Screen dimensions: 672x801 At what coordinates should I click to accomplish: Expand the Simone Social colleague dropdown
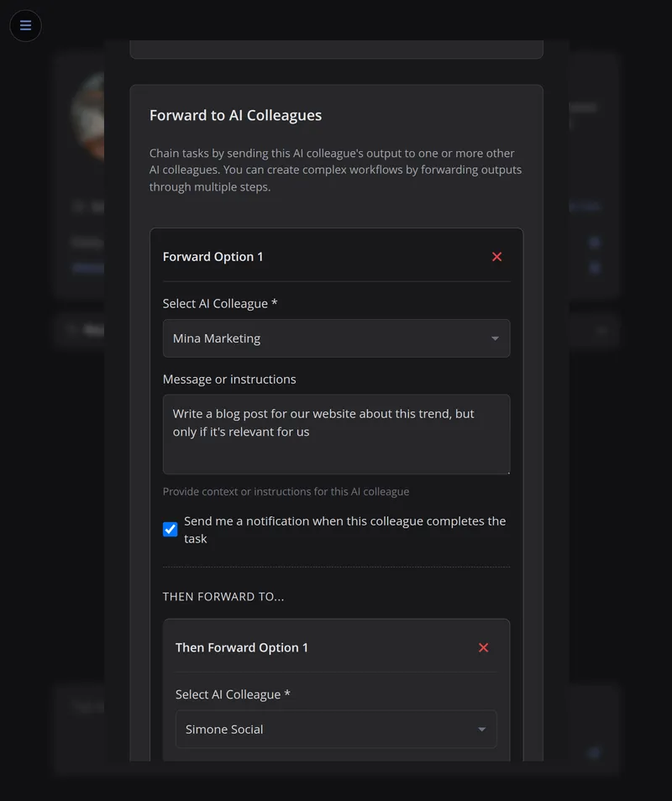tap(328, 730)
